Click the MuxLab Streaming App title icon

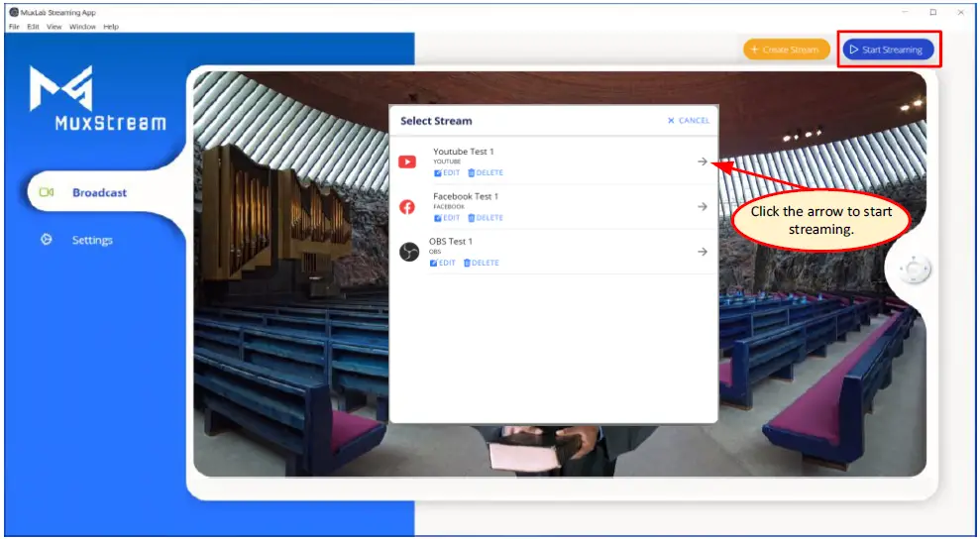[x=14, y=13]
